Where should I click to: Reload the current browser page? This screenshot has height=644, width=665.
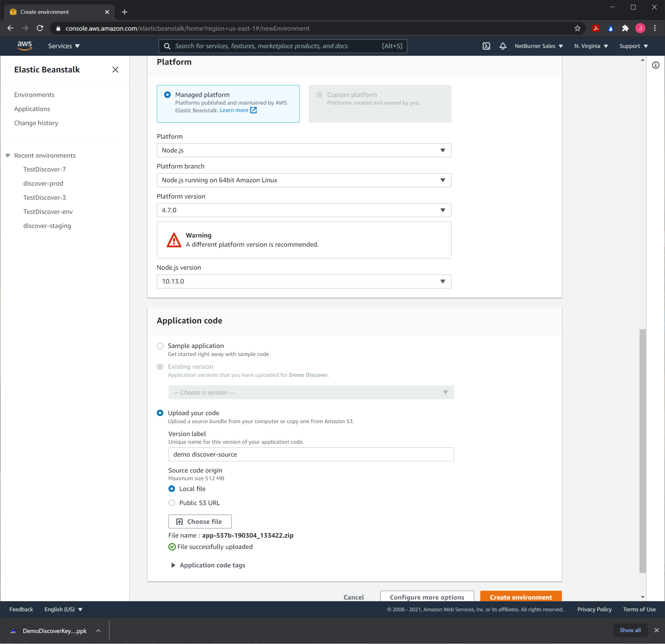(x=40, y=29)
